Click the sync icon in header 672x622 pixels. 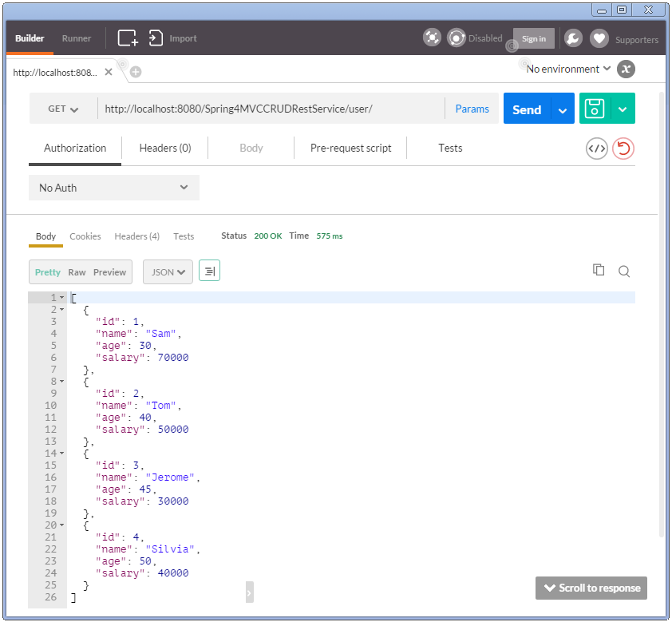point(432,38)
